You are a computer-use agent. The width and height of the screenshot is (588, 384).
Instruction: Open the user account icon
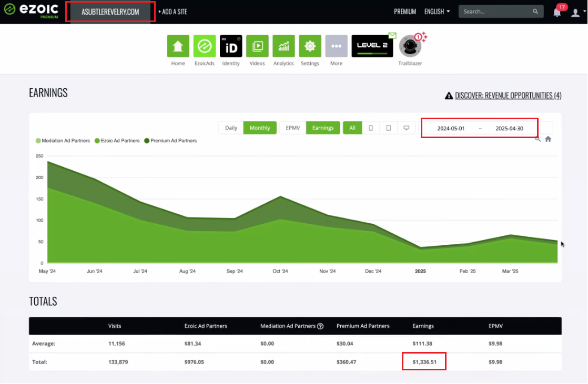pos(575,13)
